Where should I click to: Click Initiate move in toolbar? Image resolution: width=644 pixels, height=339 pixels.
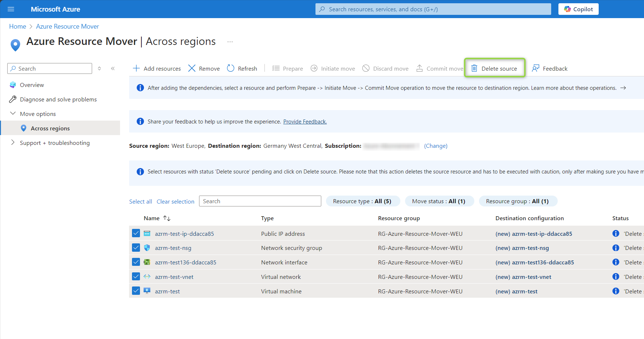pyautogui.click(x=333, y=68)
